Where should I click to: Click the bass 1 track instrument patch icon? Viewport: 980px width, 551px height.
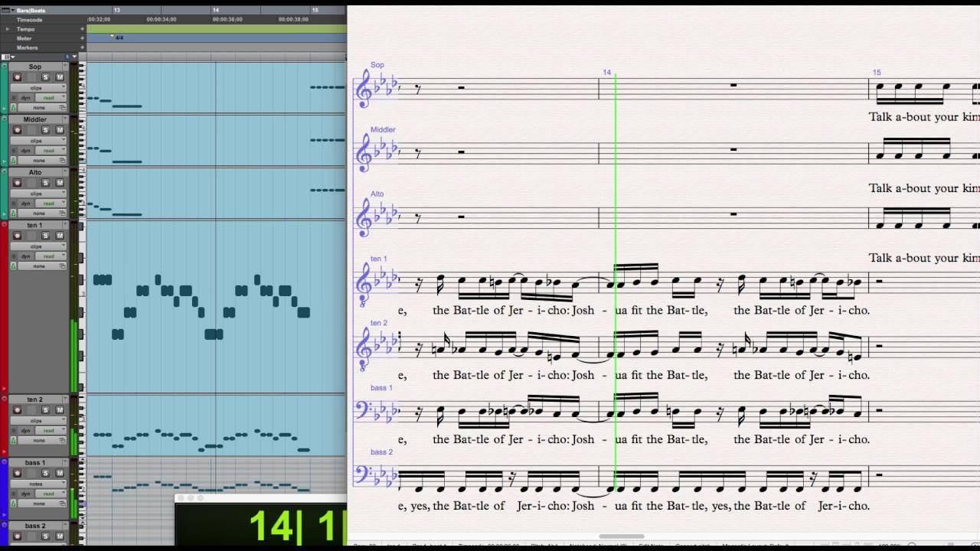(14, 504)
